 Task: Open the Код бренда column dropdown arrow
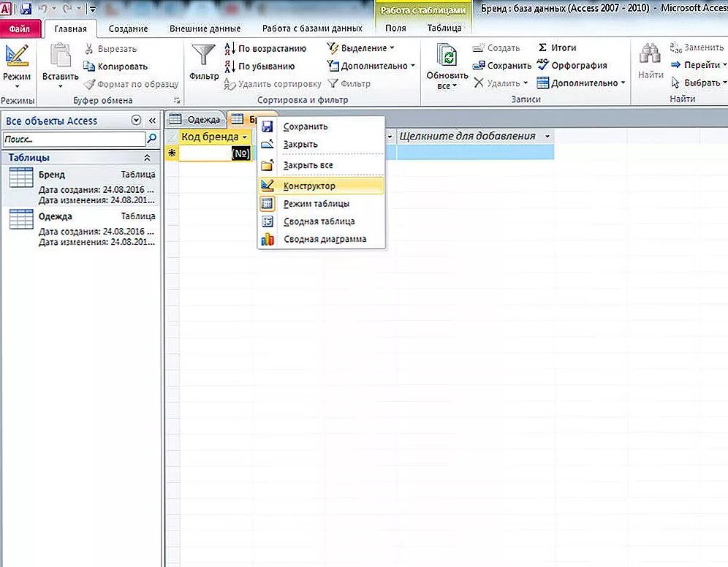tap(244, 137)
